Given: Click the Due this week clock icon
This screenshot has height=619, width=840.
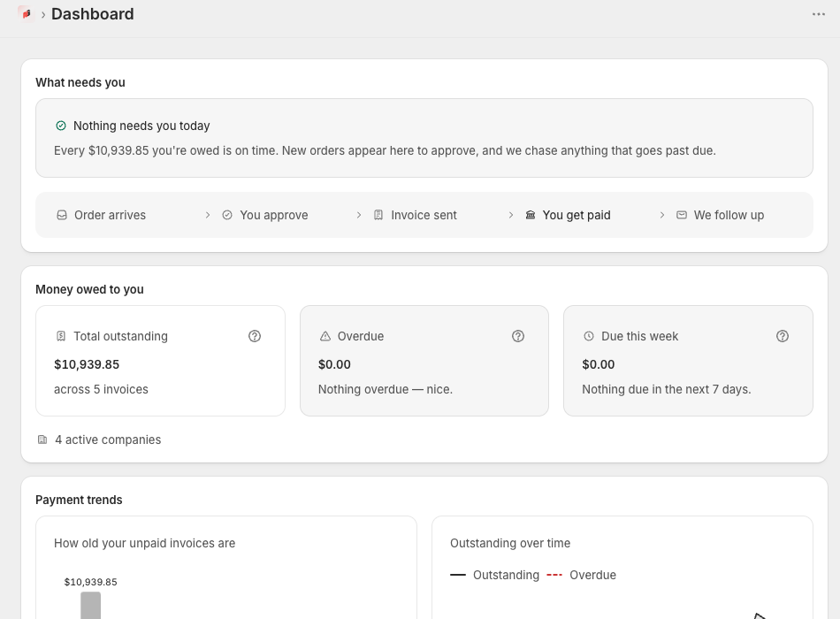Looking at the screenshot, I should pyautogui.click(x=589, y=336).
